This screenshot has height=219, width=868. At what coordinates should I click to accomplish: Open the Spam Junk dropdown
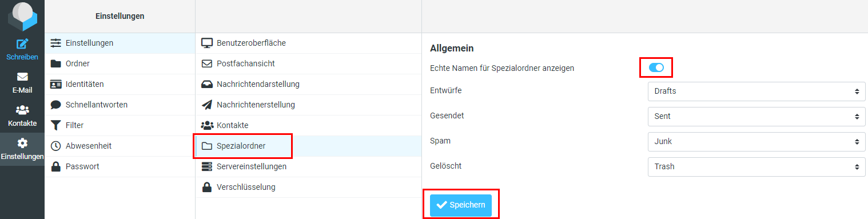coord(756,141)
